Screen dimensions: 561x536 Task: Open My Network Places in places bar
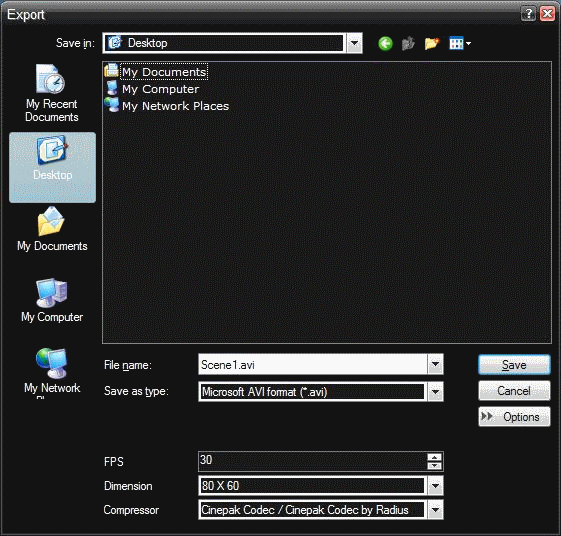[x=52, y=372]
